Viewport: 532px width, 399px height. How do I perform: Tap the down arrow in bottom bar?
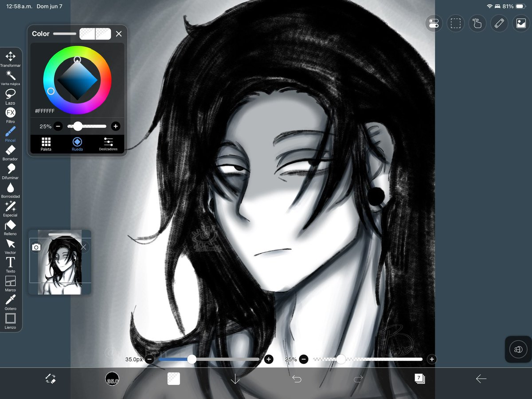[x=235, y=379]
